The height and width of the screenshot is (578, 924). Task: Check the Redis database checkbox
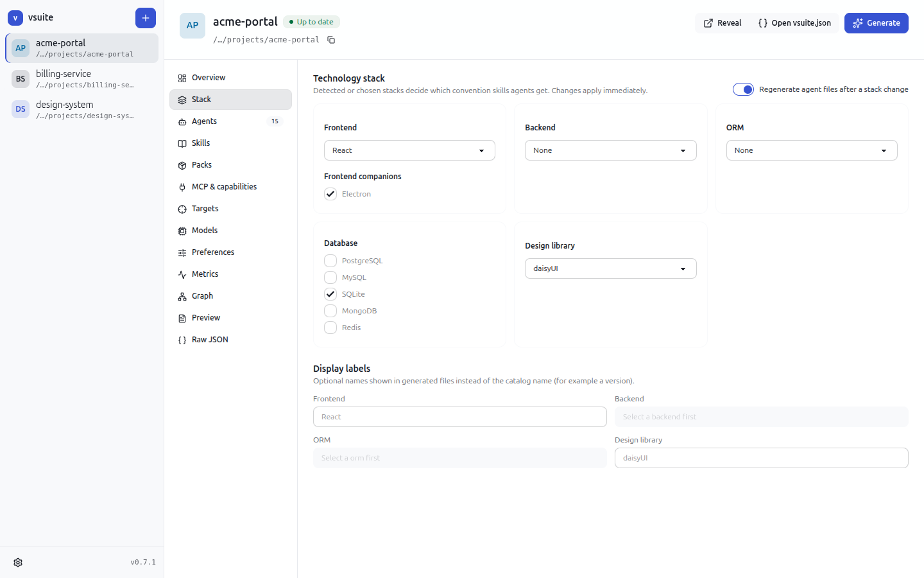coord(330,328)
